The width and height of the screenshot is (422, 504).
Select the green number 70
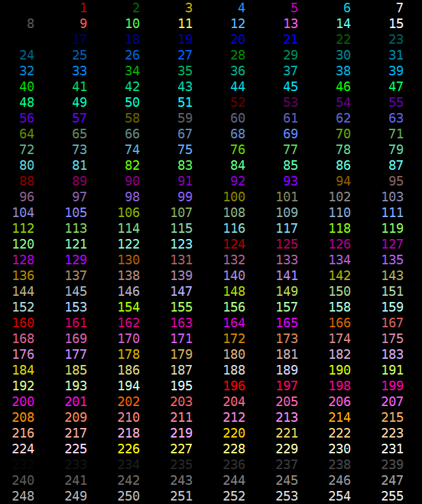pos(343,134)
